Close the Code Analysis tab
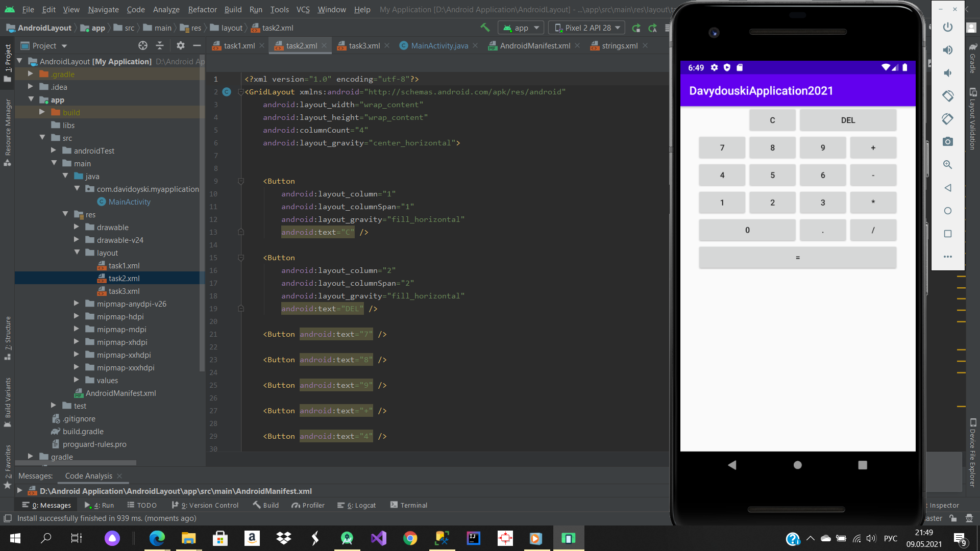 [x=119, y=476]
